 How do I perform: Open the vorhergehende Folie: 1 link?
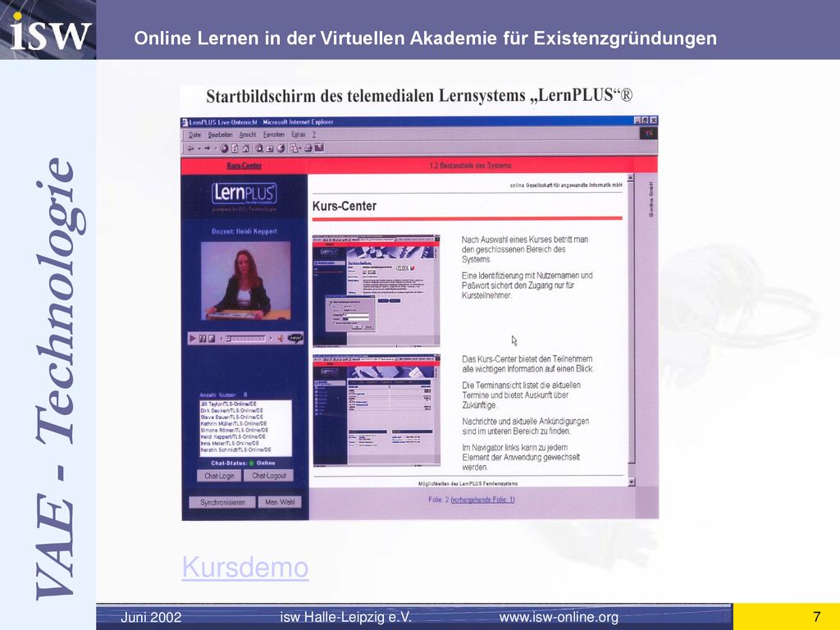(482, 500)
